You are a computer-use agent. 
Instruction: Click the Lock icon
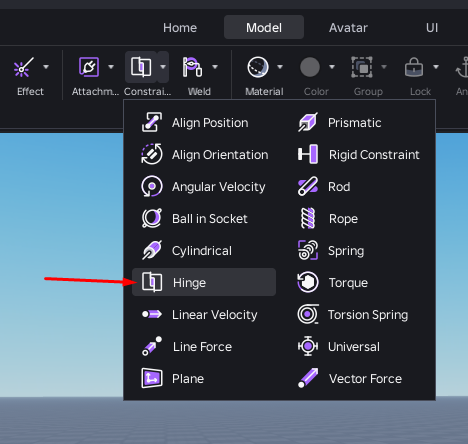[x=414, y=67]
